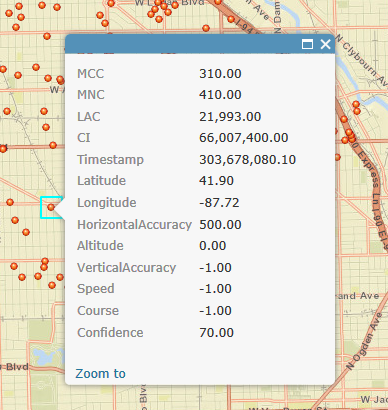This screenshot has width=388, height=410.
Task: Click the marker beside the I-94 label
Action: [x=231, y=19]
